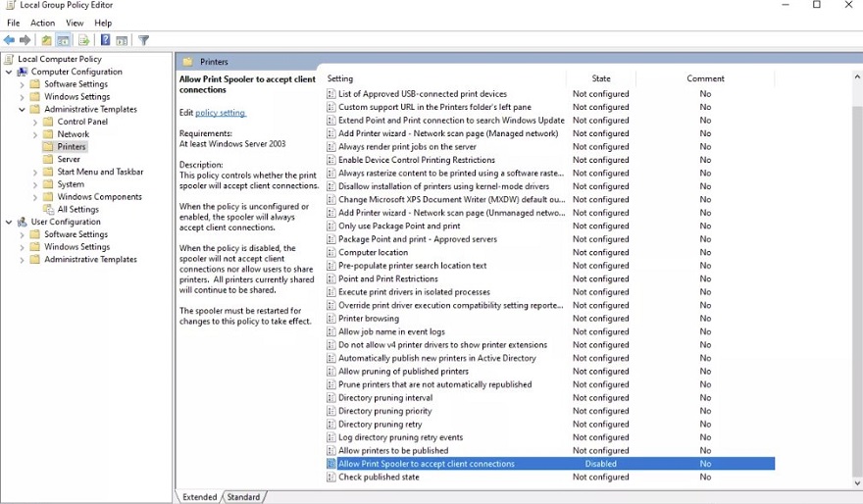Expand User Configuration's Administrative Templates
The height and width of the screenshot is (504, 863).
[x=22, y=259]
